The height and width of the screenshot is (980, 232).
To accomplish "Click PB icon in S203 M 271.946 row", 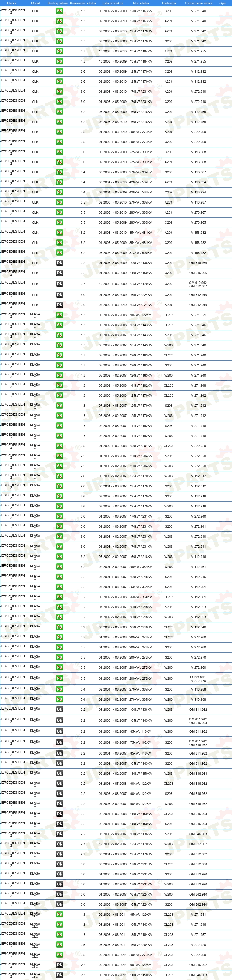I will click(59, 335).
